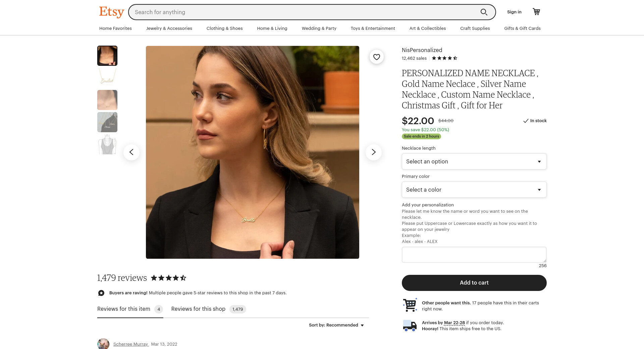Click the Etsy logo
This screenshot has width=644, height=349.
click(111, 12)
